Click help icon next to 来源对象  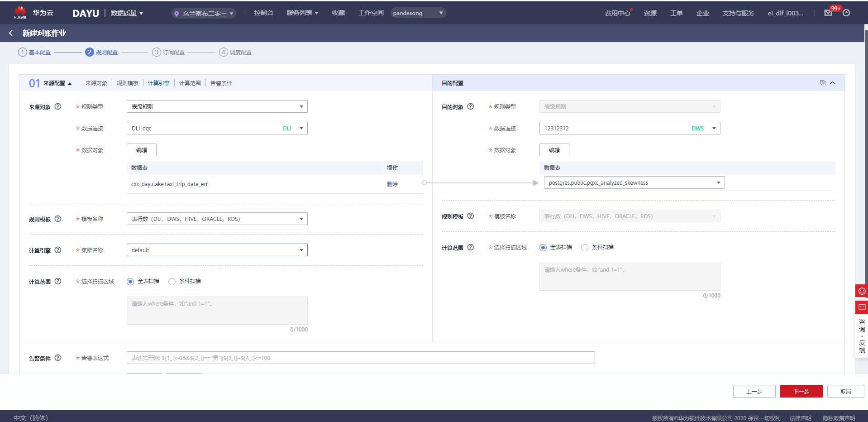(x=58, y=106)
